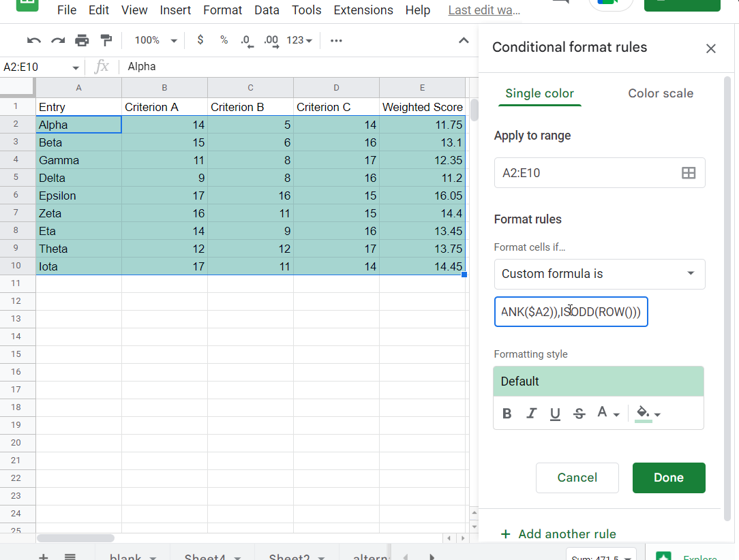Open the Extensions menu
Image resolution: width=739 pixels, height=560 pixels.
[x=363, y=10]
